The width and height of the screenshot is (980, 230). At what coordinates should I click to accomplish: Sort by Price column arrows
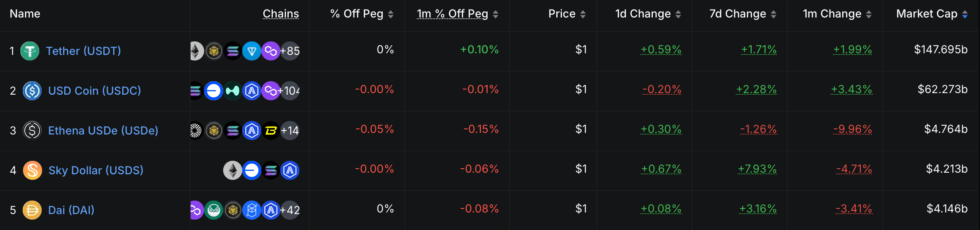[583, 14]
